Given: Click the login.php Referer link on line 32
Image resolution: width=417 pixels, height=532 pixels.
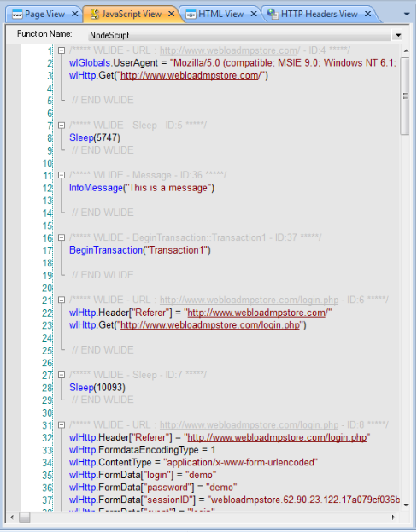Looking at the screenshot, I should click(x=277, y=437).
